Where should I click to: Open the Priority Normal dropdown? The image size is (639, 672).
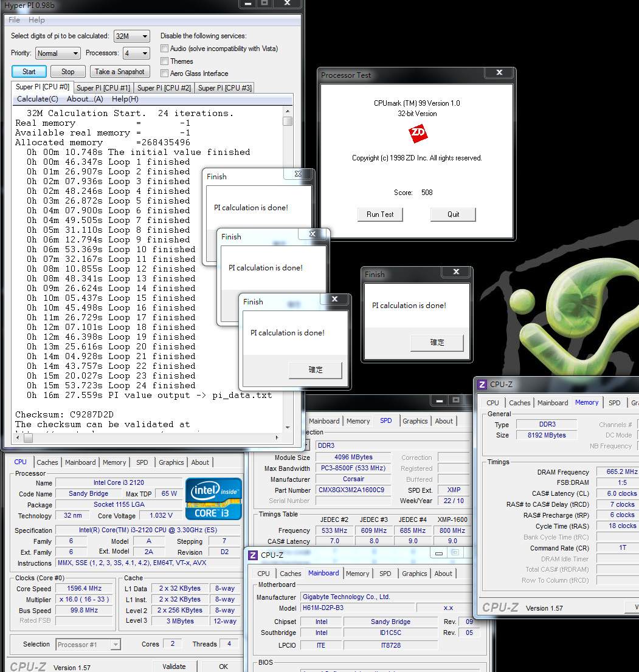coord(58,53)
